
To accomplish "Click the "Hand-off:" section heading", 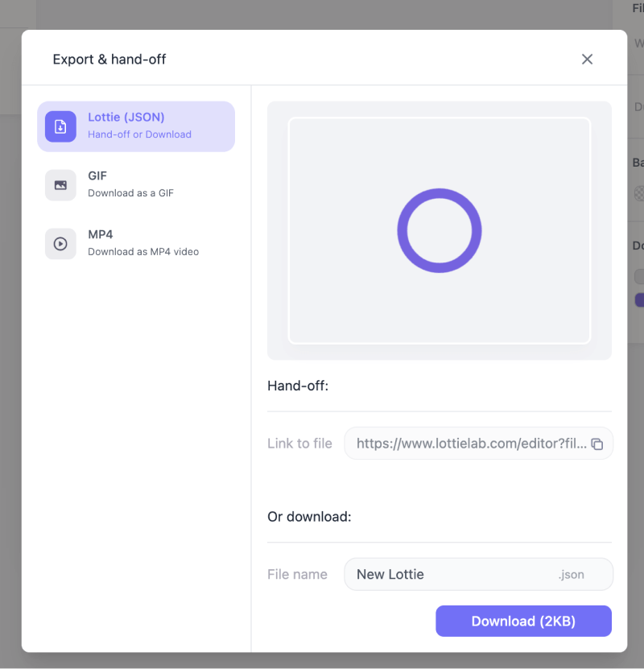I will click(x=298, y=386).
